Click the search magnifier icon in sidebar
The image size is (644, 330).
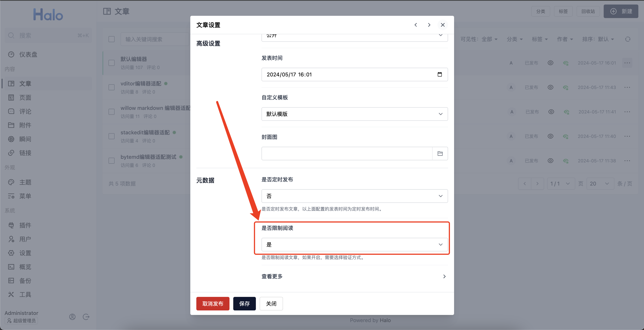pos(11,35)
